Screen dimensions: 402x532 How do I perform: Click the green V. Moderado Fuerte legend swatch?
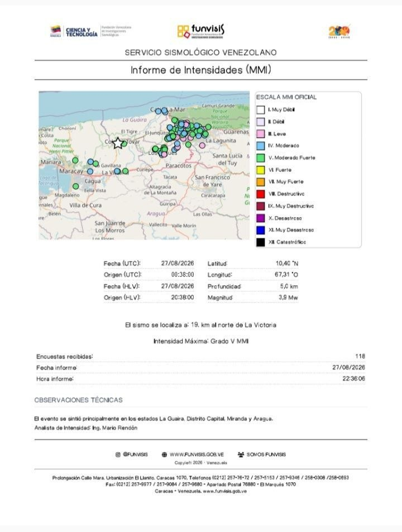pyautogui.click(x=261, y=158)
